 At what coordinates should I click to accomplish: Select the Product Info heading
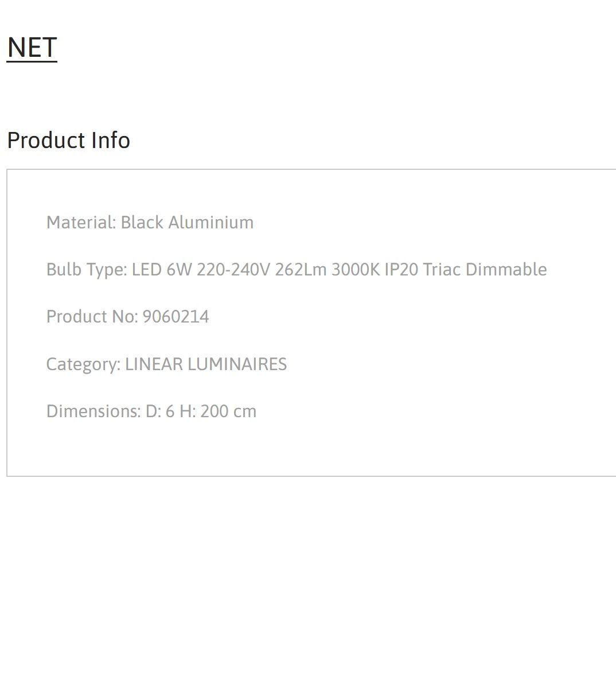pos(68,140)
